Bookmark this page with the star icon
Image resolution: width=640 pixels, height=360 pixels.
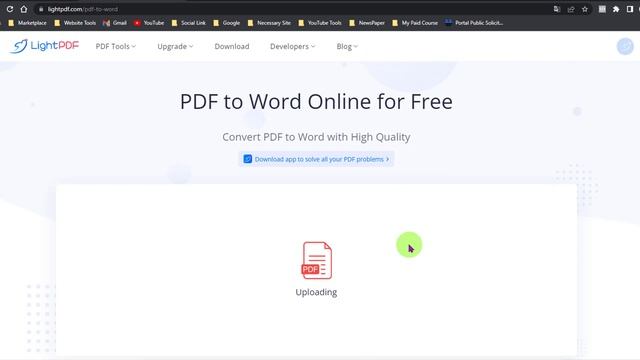click(585, 9)
